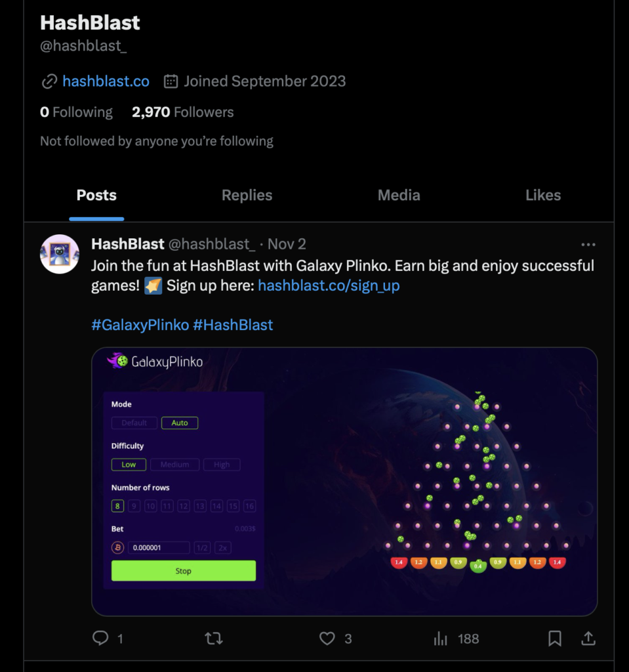Click the HashBlast profile avatar
The height and width of the screenshot is (672, 629).
60,254
